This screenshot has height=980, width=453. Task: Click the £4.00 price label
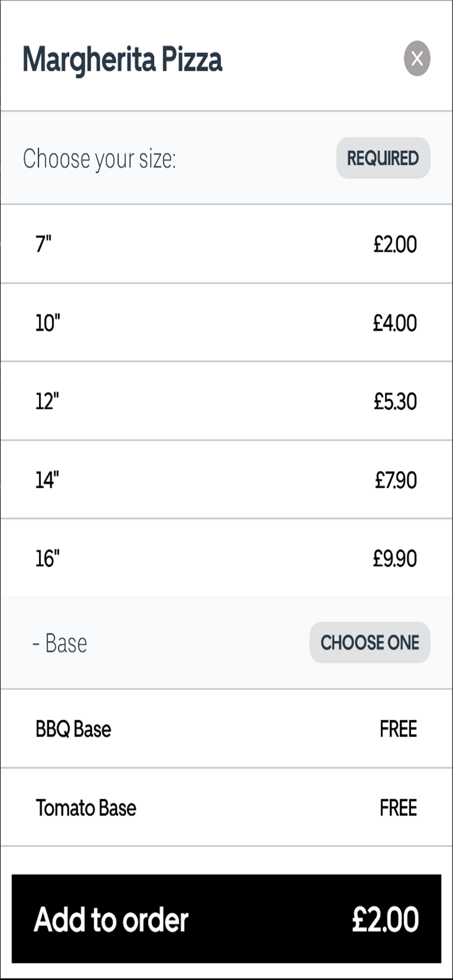(395, 323)
